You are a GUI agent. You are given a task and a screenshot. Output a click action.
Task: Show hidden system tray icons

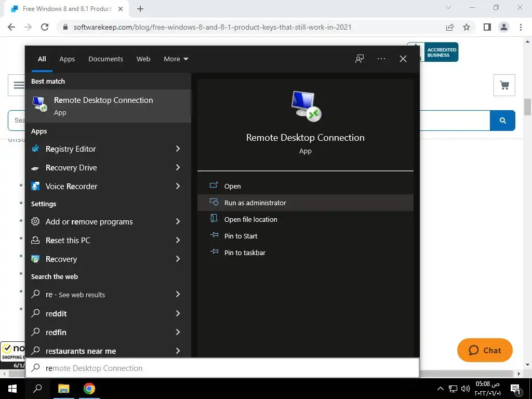[440, 389]
